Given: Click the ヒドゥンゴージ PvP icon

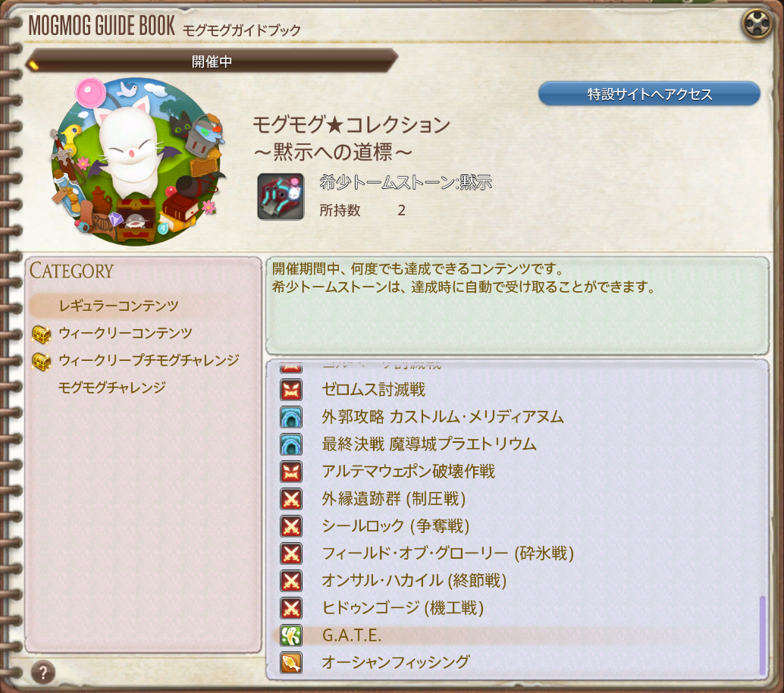Looking at the screenshot, I should tap(291, 608).
